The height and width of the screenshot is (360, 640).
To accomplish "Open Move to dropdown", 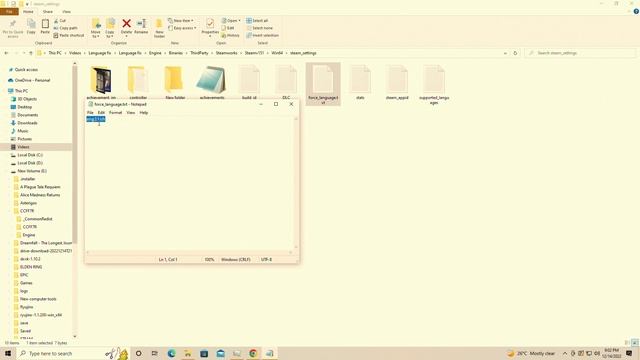I will [x=96, y=28].
